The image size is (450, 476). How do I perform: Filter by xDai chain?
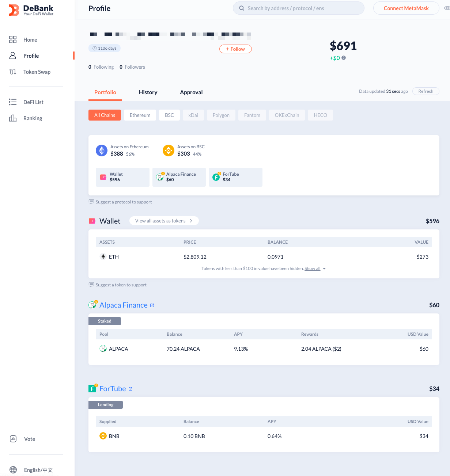pos(193,115)
